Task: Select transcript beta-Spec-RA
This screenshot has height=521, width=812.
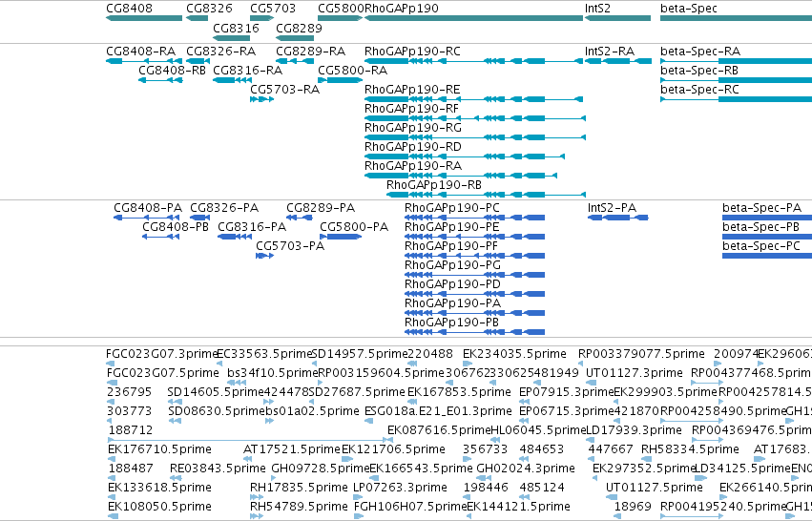Action: point(700,52)
